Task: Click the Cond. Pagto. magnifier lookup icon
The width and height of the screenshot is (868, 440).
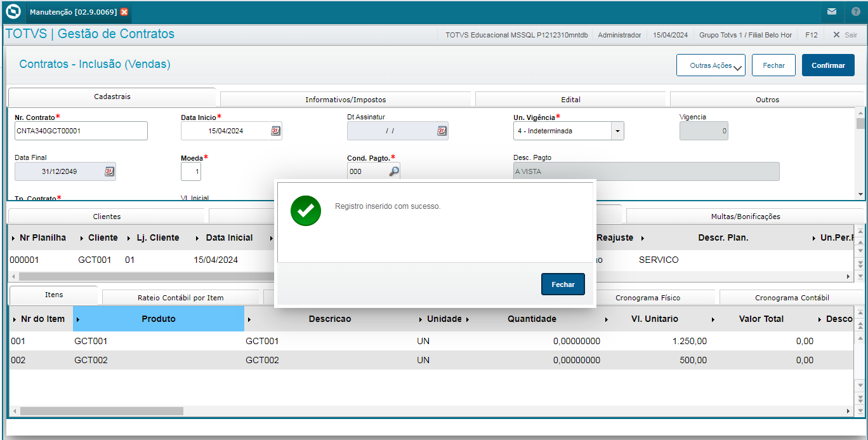Action: (394, 171)
